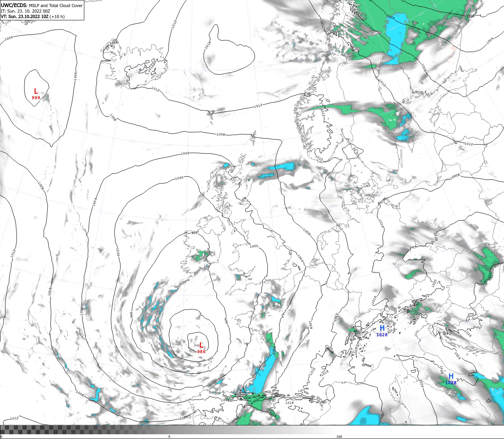Click the '100' tick label on the cloud cover colorbar

coord(339,436)
